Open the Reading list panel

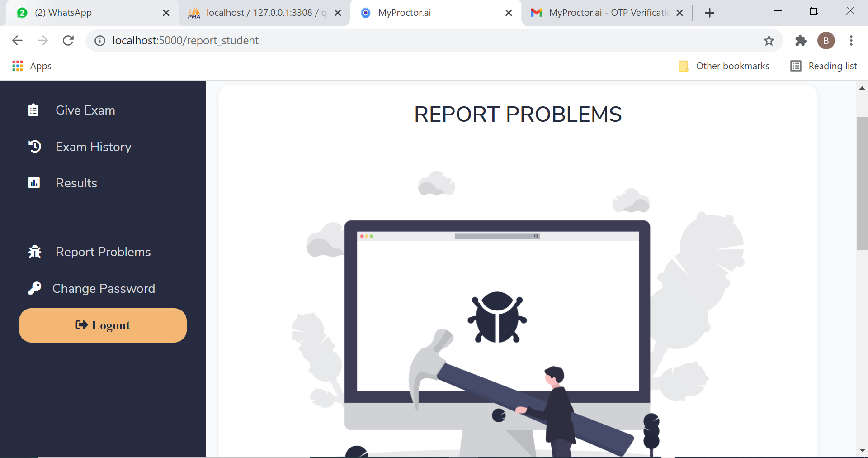824,66
